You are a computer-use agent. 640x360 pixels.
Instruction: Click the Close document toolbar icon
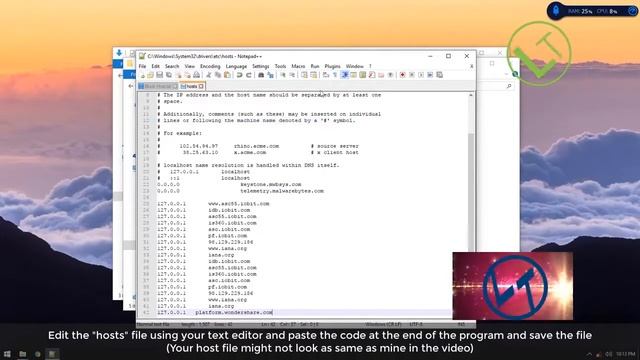178,75
